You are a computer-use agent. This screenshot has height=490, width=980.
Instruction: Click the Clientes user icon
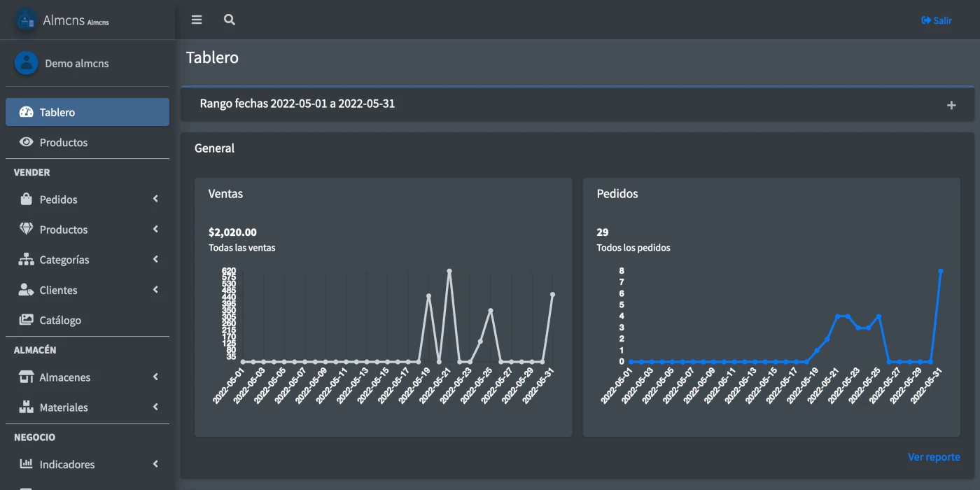tap(27, 290)
